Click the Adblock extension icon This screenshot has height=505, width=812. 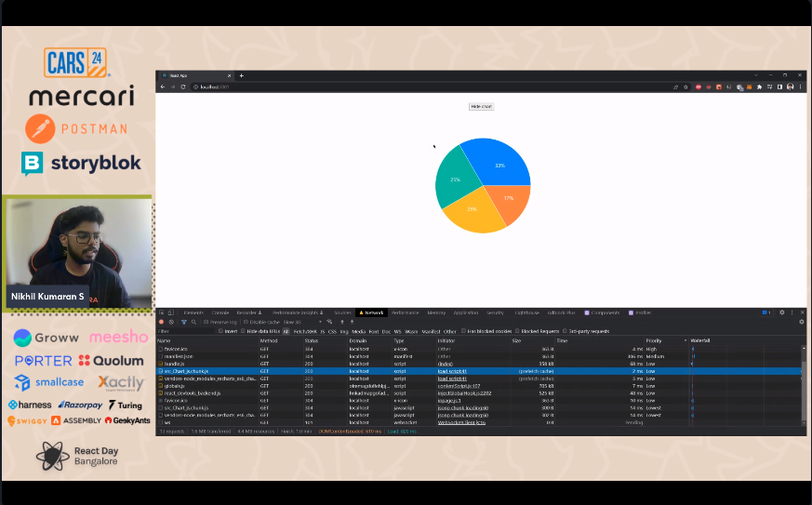(x=699, y=87)
